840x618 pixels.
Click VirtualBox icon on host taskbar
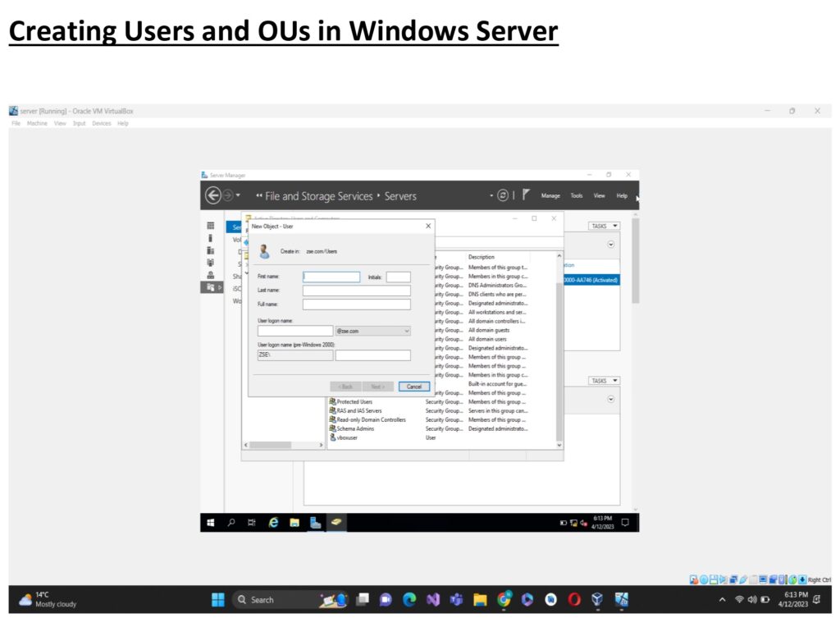tap(598, 600)
